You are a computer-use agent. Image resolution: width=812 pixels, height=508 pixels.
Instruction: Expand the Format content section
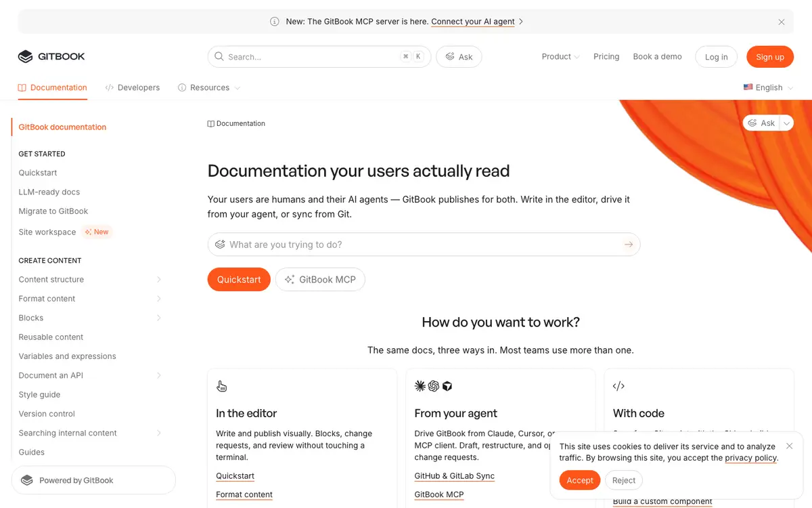pyautogui.click(x=159, y=299)
